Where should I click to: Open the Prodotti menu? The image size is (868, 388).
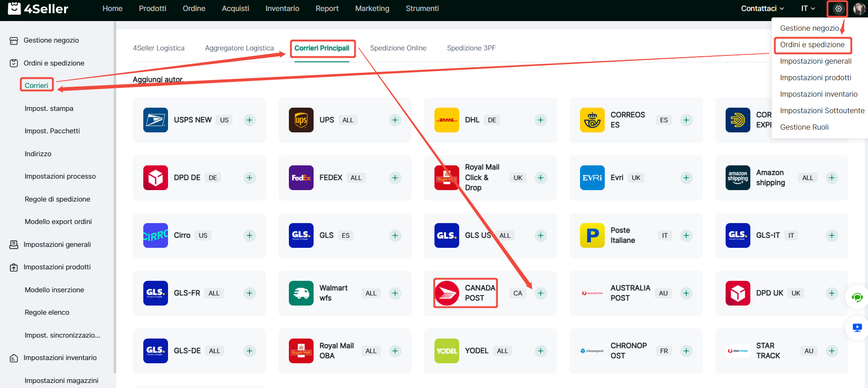[152, 9]
